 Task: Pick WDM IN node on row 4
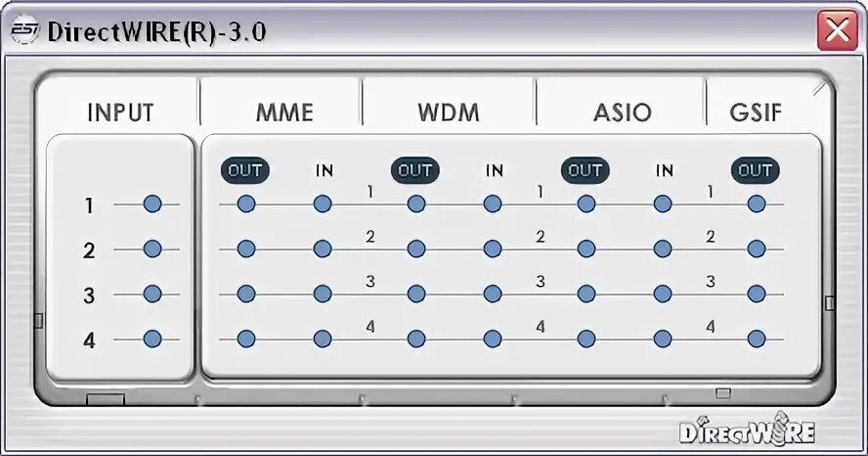(x=493, y=338)
